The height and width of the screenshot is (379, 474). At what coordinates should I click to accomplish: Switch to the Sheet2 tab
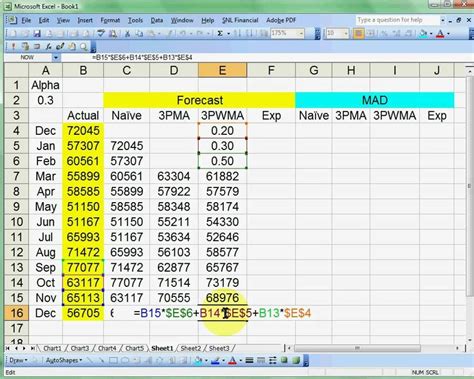pos(190,348)
